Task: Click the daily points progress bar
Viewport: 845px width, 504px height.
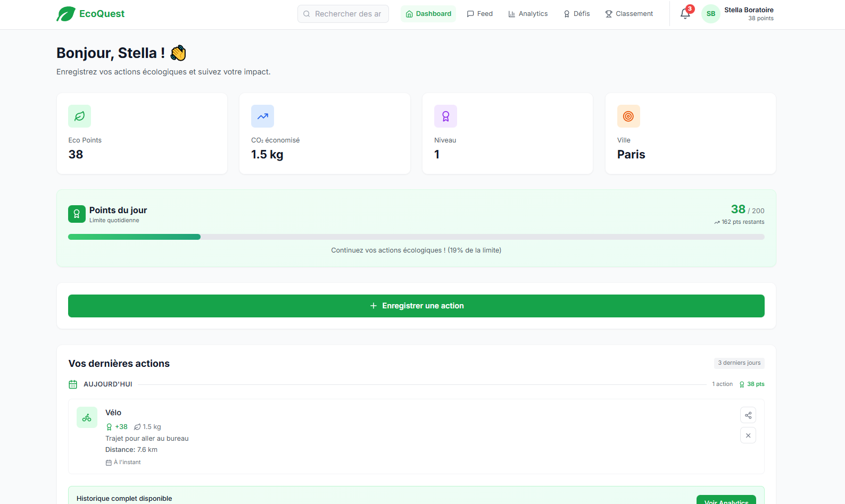Action: click(x=416, y=237)
